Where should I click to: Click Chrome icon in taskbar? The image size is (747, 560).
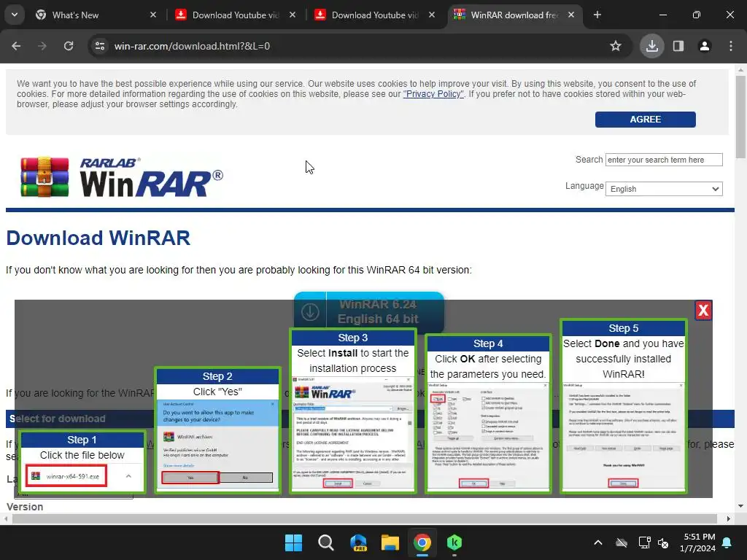coord(422,542)
